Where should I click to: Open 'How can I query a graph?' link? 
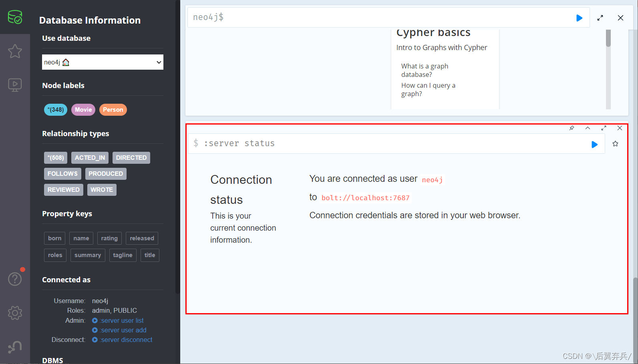click(428, 90)
